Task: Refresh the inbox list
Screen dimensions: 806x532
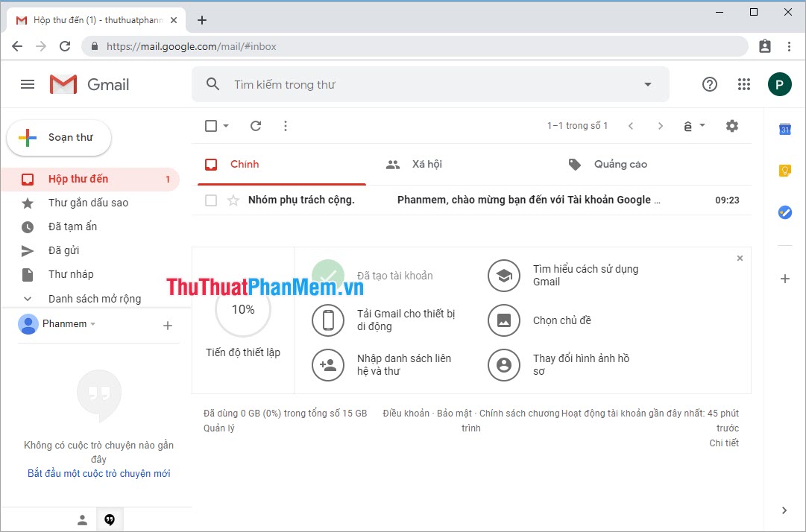Action: pyautogui.click(x=256, y=126)
